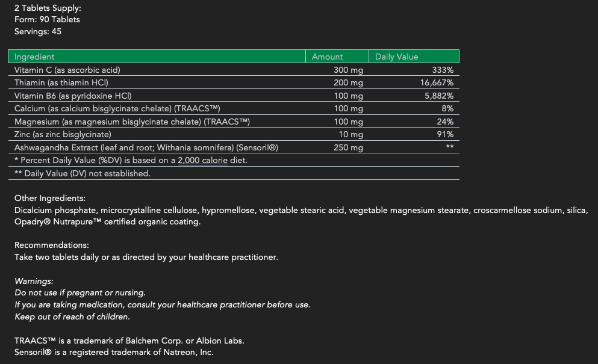Click the "Form: 90 Tablets" line
This screenshot has height=364, width=598.
(x=47, y=19)
